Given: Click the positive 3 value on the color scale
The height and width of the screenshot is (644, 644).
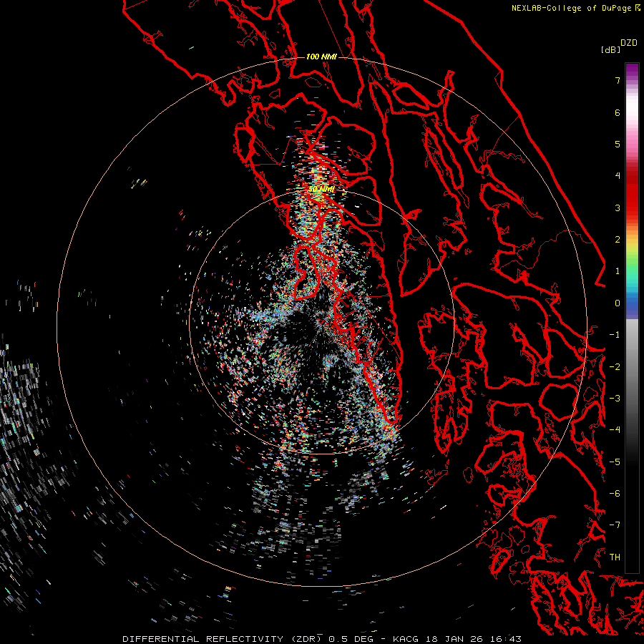Looking at the screenshot, I should click(618, 208).
